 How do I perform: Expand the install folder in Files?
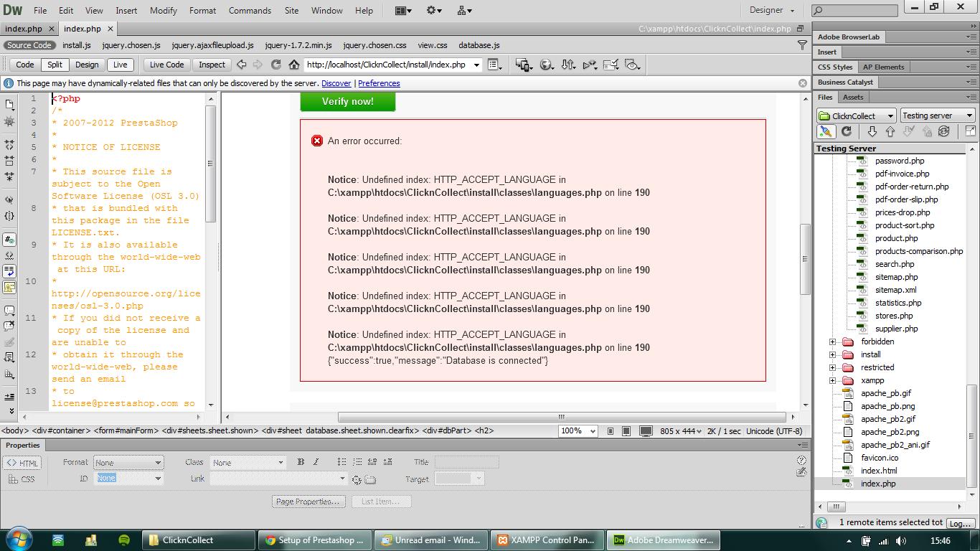tap(832, 354)
